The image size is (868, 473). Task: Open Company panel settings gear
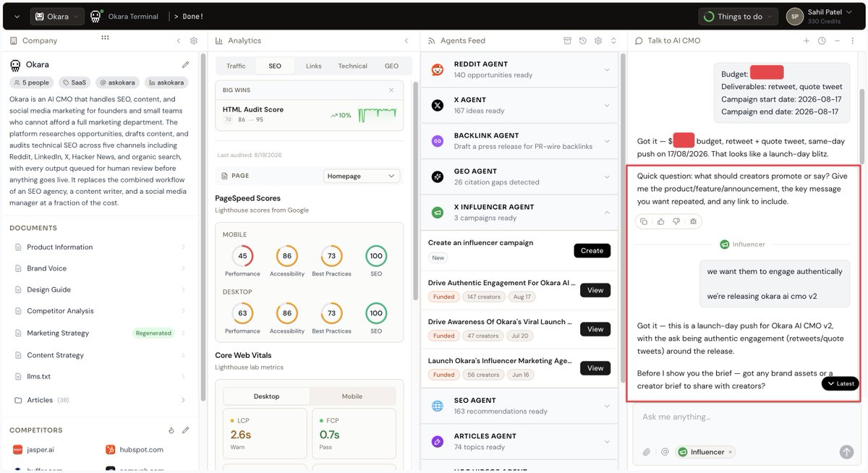pos(194,41)
